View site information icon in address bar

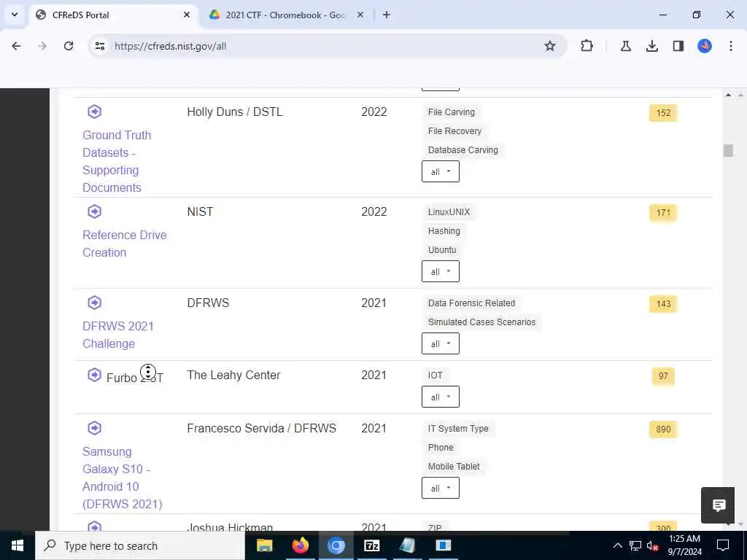pyautogui.click(x=99, y=46)
